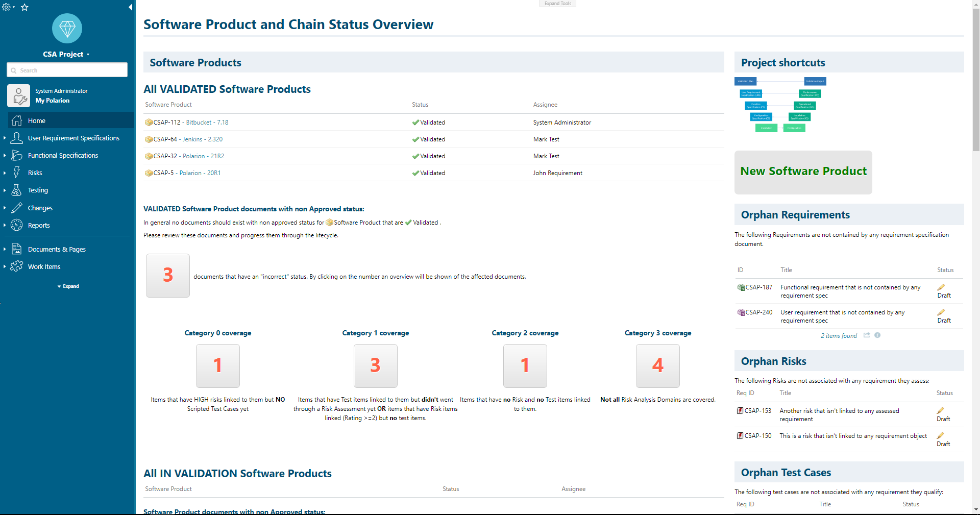Click the info icon in Orphan Requirements
980x515 pixels.
click(877, 335)
